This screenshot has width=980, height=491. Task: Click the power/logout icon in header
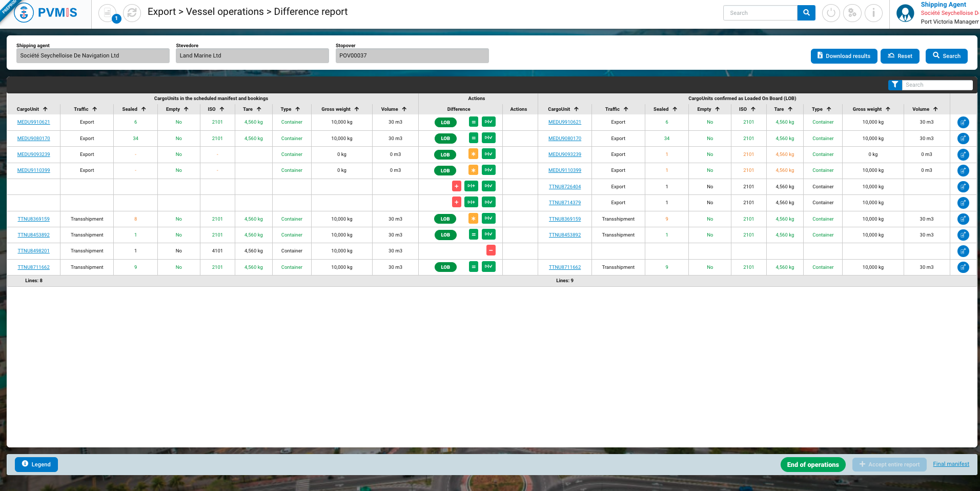(x=831, y=13)
